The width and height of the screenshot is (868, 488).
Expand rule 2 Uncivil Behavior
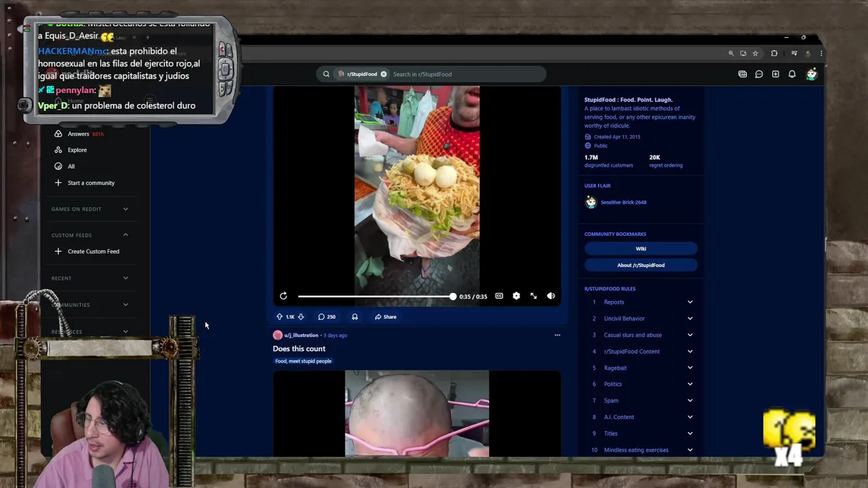pyautogui.click(x=641, y=319)
